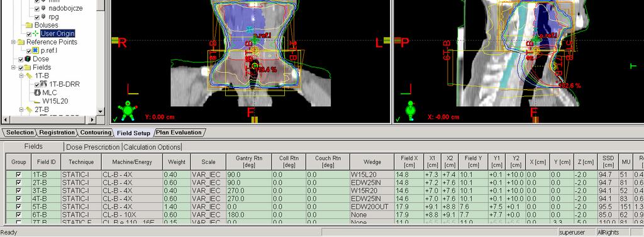Click the green patient orientation figure in frontal view
The width and height of the screenshot is (644, 237).
(128, 111)
